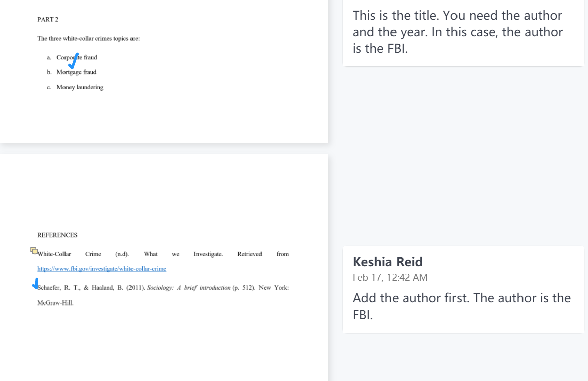Click the 'McGraw-Hill.' publisher text
Screen dimensions: 588x381
pyautogui.click(x=55, y=302)
